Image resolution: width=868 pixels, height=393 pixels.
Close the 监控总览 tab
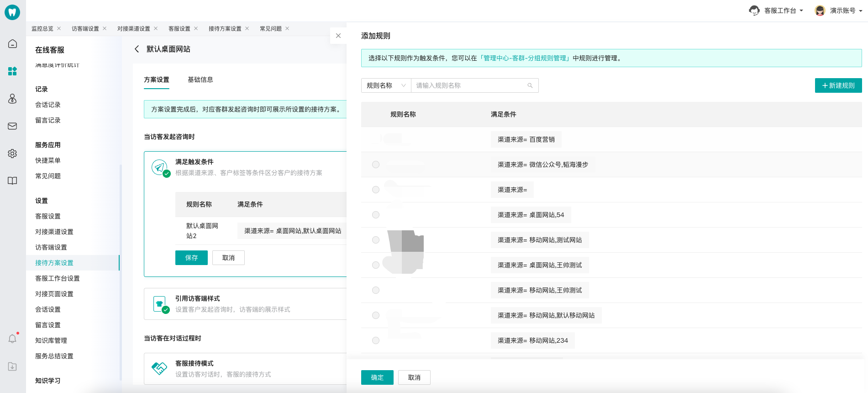coord(59,28)
